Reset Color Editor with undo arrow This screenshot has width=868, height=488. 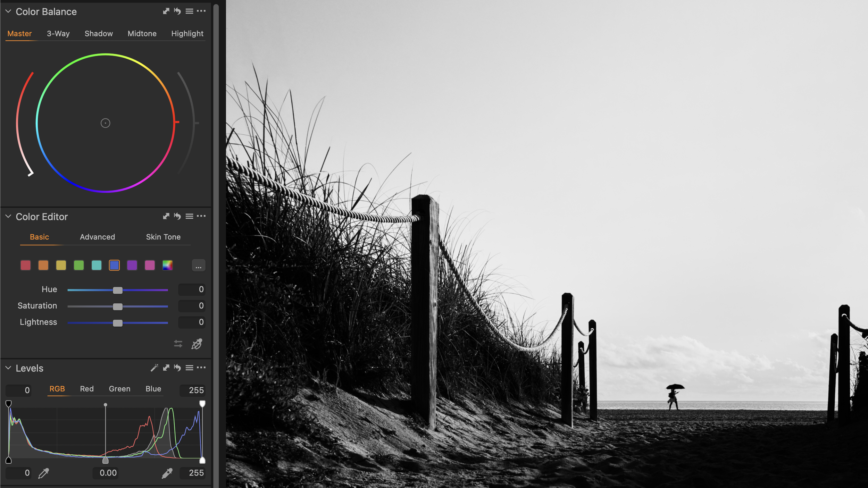[178, 216]
